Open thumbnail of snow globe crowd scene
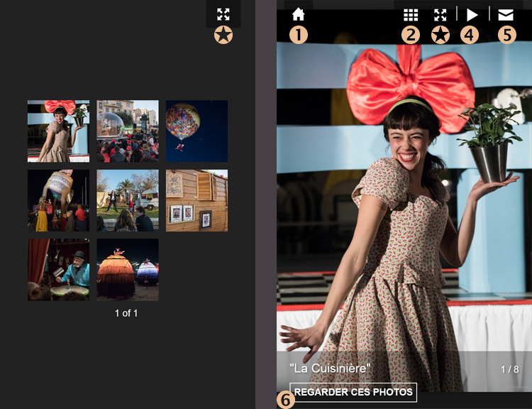This screenshot has height=409, width=532. (x=128, y=131)
